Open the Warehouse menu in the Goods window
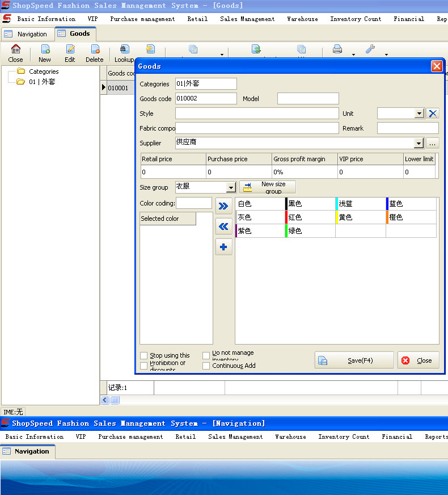The width and height of the screenshot is (448, 495). 302,19
